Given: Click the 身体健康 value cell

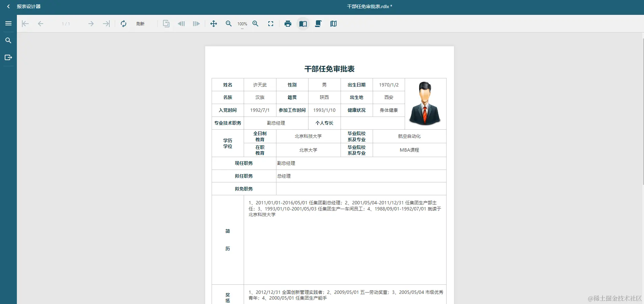Looking at the screenshot, I should coord(389,110).
